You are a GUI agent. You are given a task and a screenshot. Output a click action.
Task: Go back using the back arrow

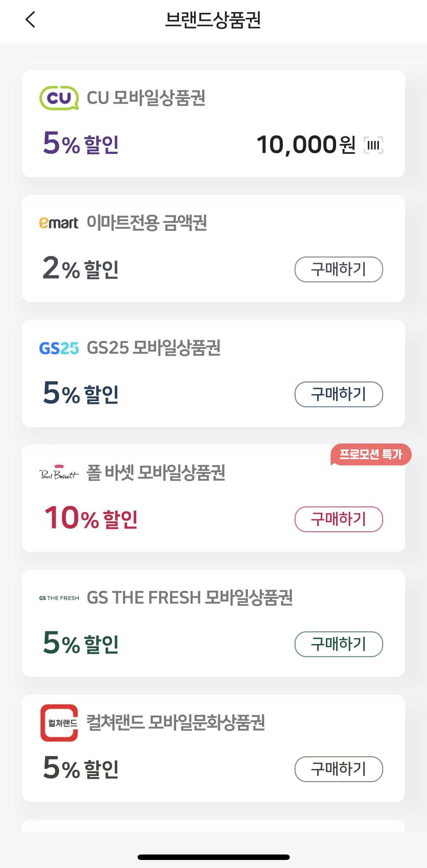[x=30, y=19]
